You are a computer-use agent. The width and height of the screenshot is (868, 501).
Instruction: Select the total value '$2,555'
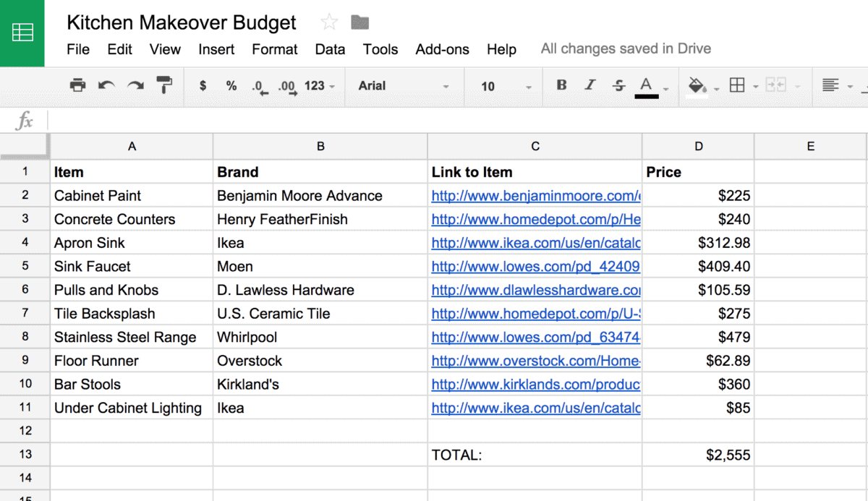pyautogui.click(x=699, y=455)
